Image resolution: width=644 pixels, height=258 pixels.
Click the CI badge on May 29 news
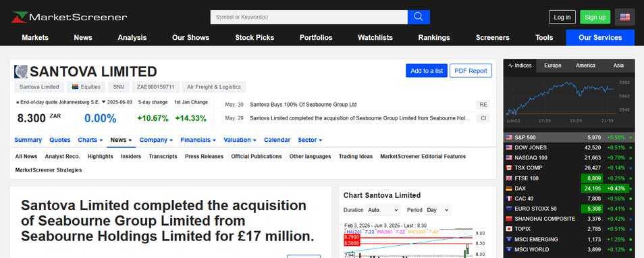(x=483, y=118)
